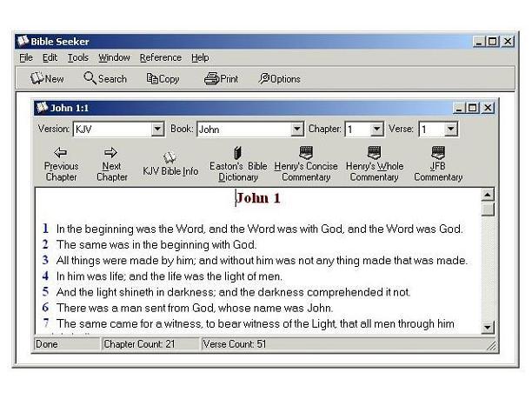This screenshot has height=399, width=532.
Task: Open a New Bible window
Action: click(47, 78)
